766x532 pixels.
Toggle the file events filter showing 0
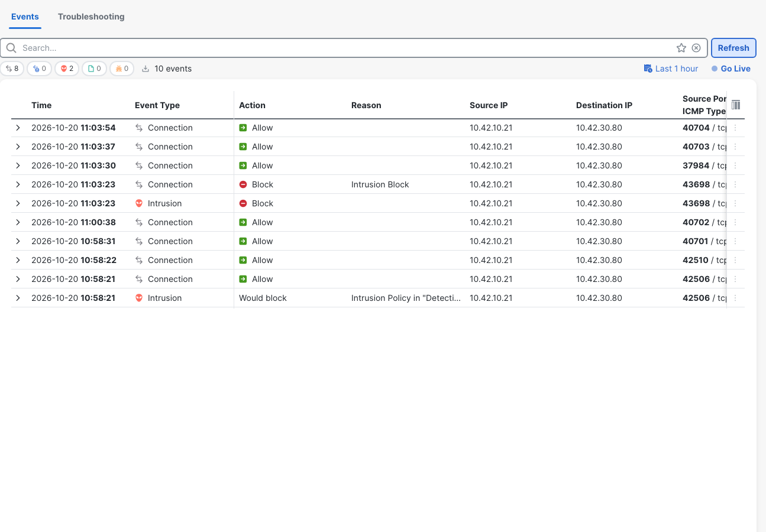(94, 69)
